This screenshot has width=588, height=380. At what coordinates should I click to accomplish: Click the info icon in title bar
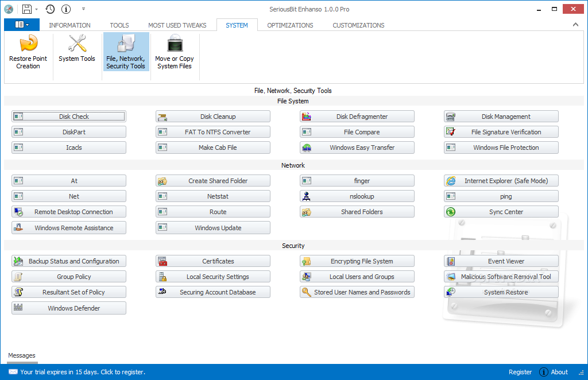(66, 9)
